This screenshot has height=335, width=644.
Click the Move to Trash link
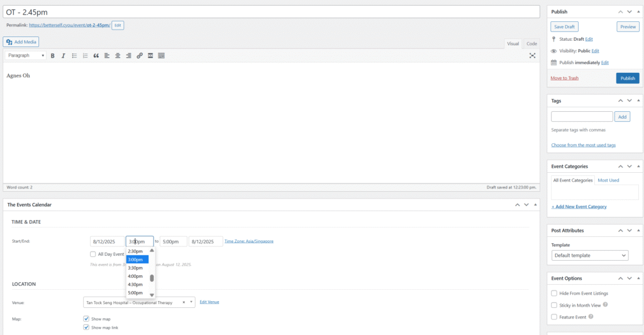[x=564, y=78]
